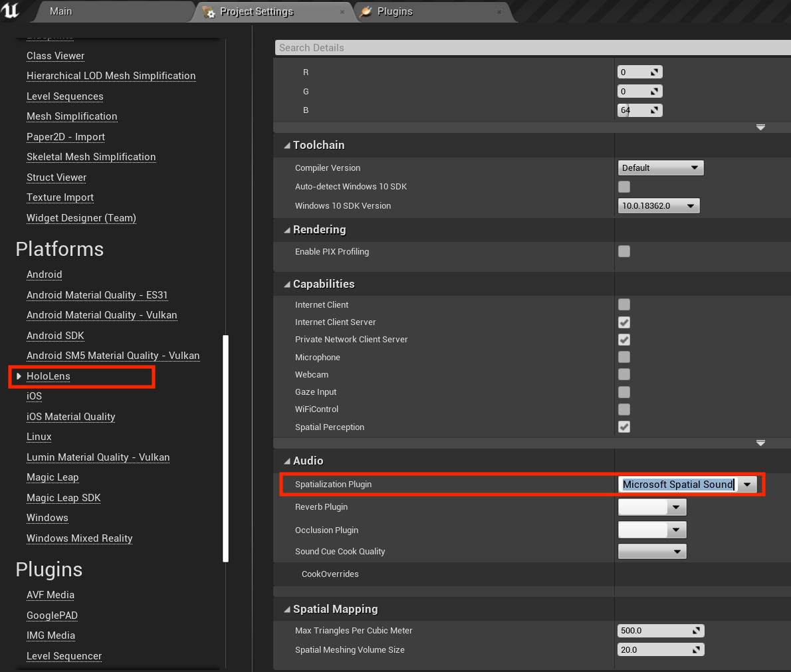Switch to the Main tab
Screen dimensions: 791x672
pyautogui.click(x=60, y=11)
